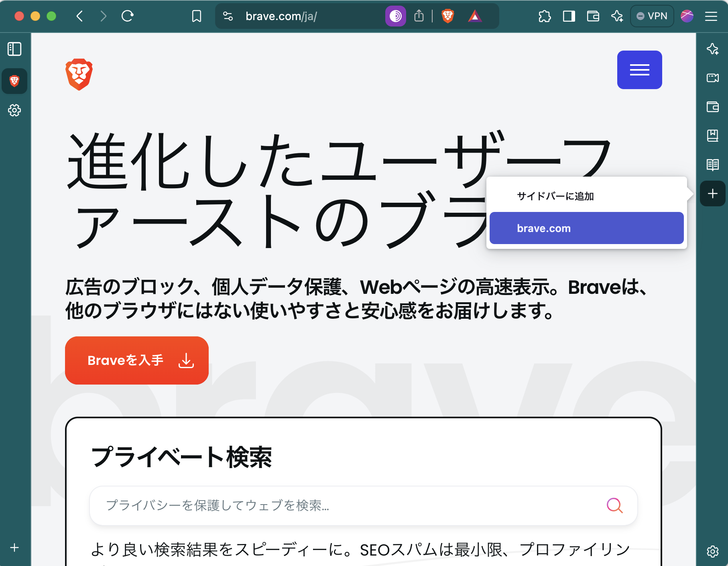The image size is (728, 566).
Task: Select the Brave tab in vertical tabs
Action: (x=14, y=81)
